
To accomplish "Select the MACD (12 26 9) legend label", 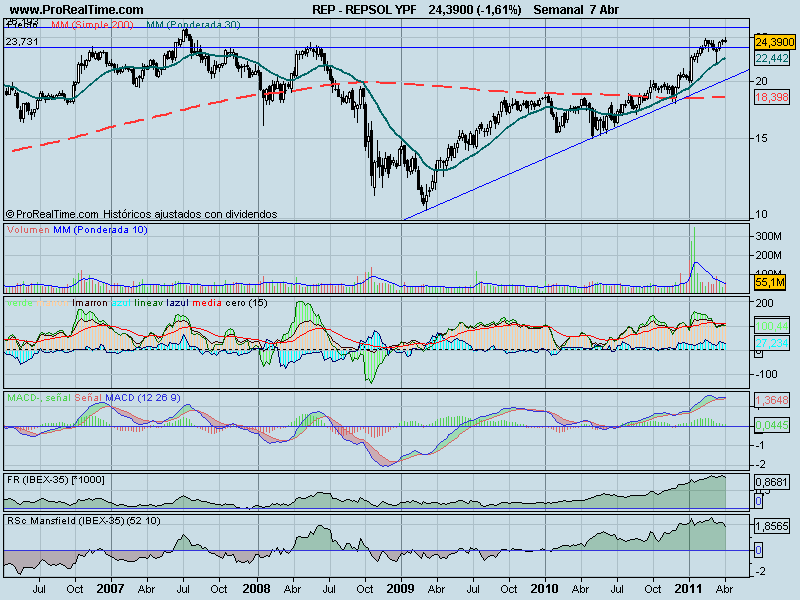I will (143, 397).
